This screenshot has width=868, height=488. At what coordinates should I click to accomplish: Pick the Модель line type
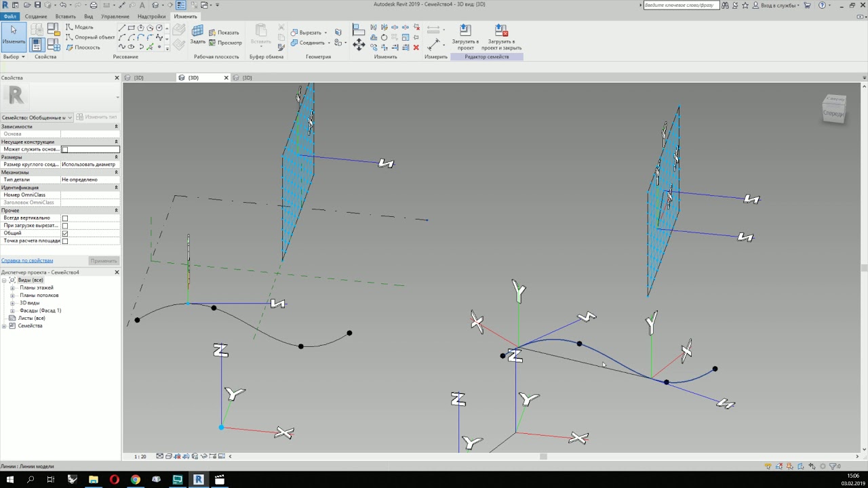(x=80, y=27)
